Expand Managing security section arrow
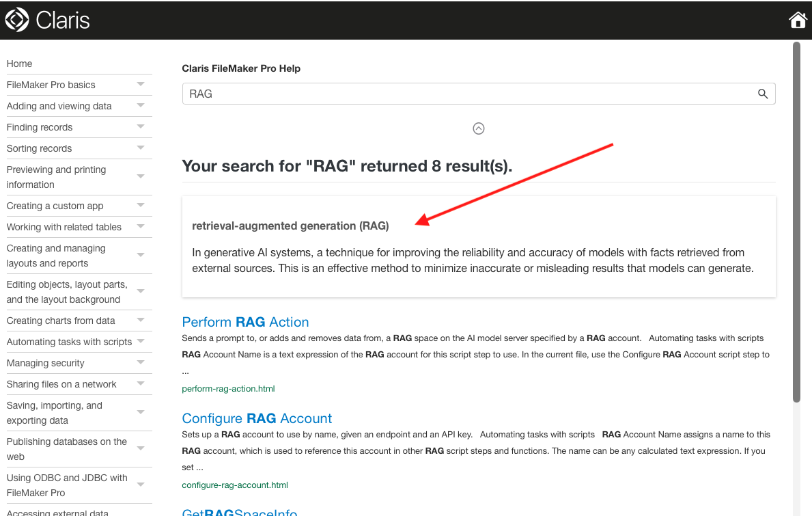This screenshot has width=812, height=516. tap(141, 363)
